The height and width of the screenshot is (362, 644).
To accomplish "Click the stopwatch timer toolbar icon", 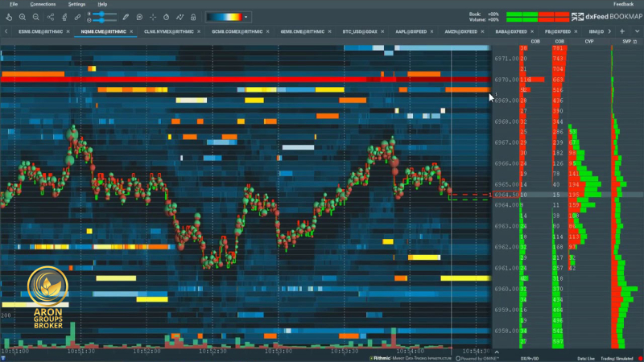I will point(167,17).
